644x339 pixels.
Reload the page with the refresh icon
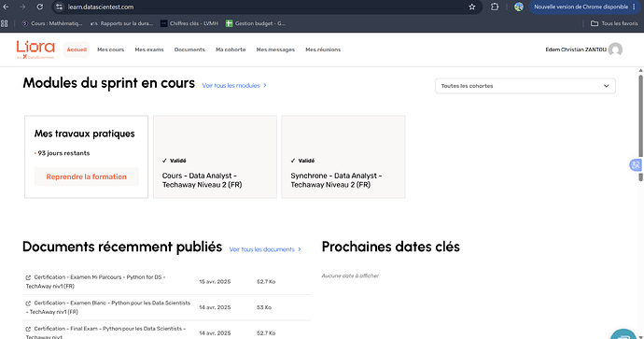(40, 7)
